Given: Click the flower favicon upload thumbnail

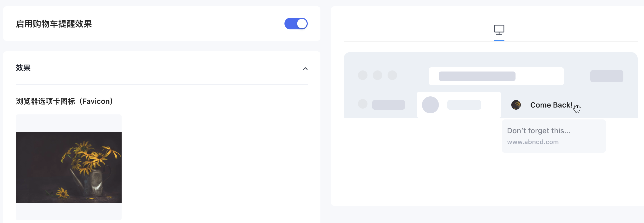Looking at the screenshot, I should pyautogui.click(x=69, y=167).
